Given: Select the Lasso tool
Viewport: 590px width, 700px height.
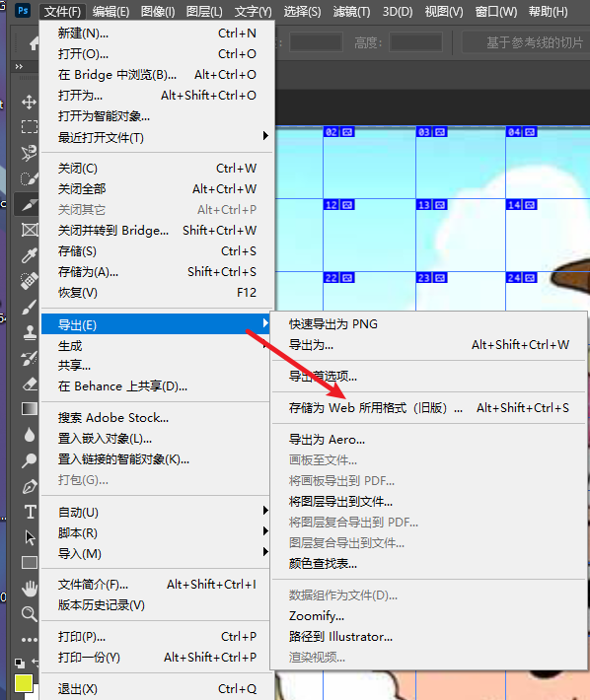Looking at the screenshot, I should pyautogui.click(x=29, y=153).
